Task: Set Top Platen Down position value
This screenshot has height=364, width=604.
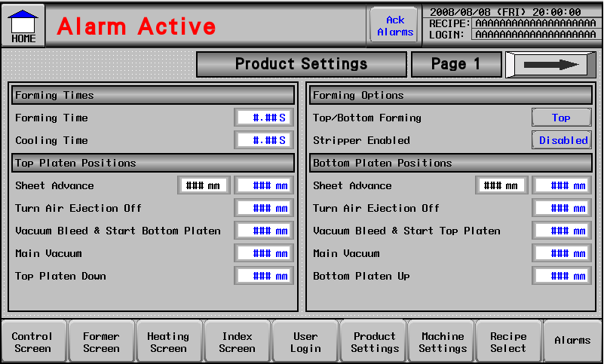Action: (263, 276)
